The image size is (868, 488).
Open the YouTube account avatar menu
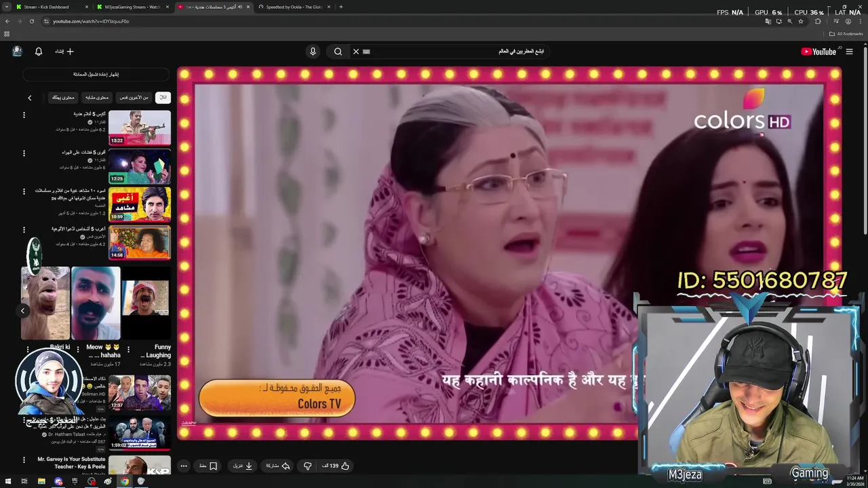point(17,51)
